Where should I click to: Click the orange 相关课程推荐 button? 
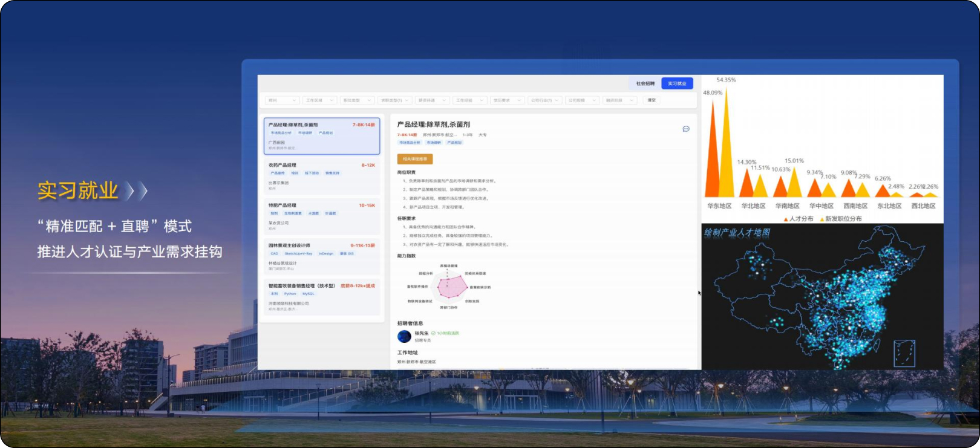tap(415, 159)
